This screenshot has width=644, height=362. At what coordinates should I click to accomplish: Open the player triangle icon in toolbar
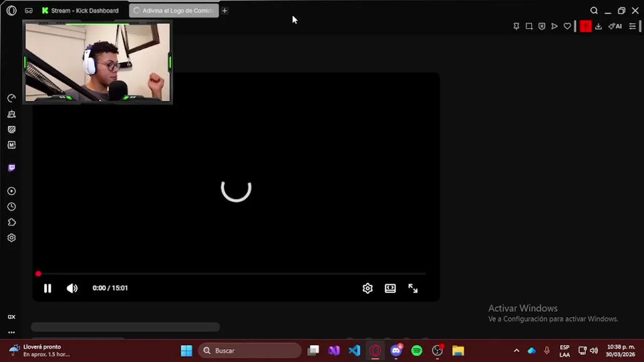coord(554,26)
